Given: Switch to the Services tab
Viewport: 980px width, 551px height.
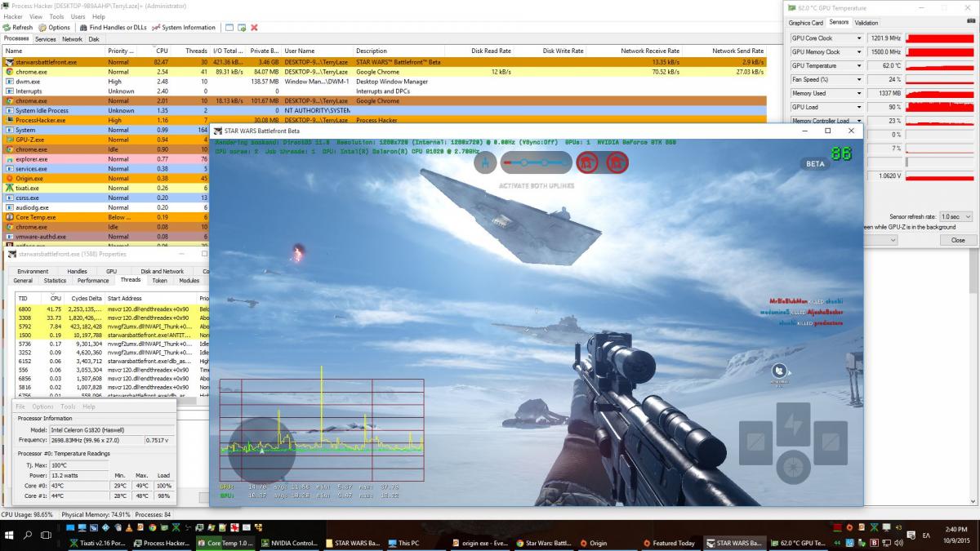Looking at the screenshot, I should pos(45,39).
